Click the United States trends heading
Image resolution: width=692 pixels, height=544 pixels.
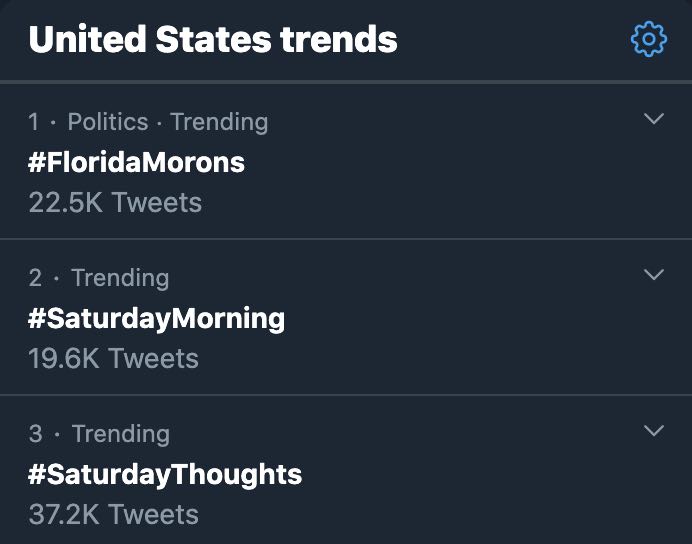[212, 40]
